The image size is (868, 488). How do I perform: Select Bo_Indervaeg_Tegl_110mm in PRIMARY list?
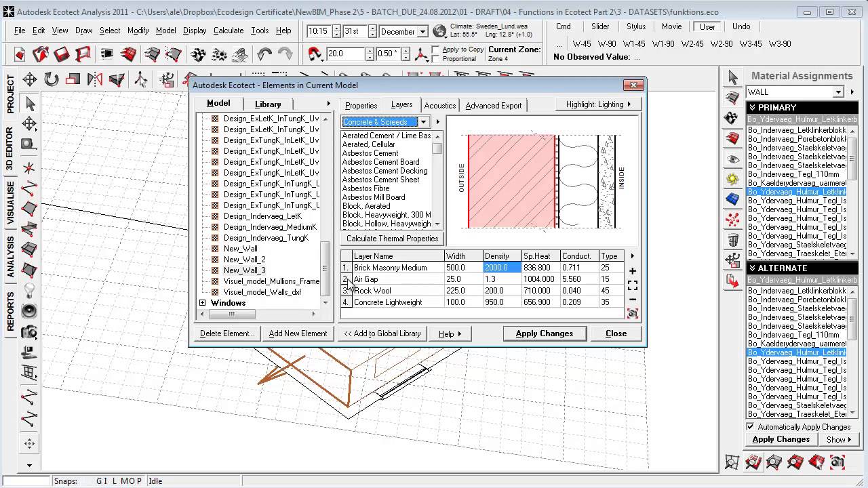(796, 174)
